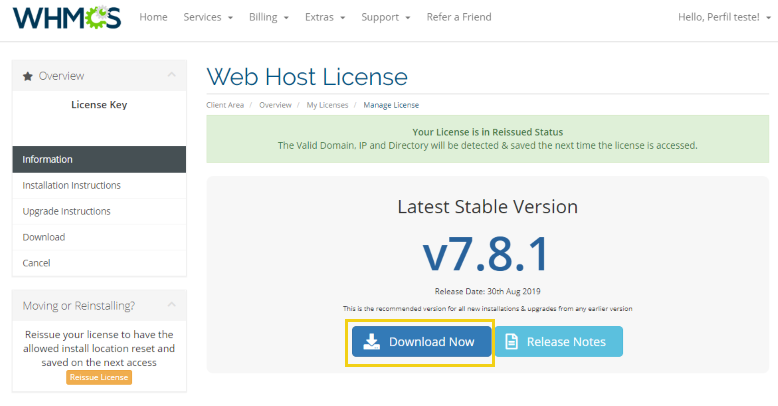The image size is (778, 406).
Task: Open the Hello, Perfil teste! account menu
Action: (x=724, y=17)
